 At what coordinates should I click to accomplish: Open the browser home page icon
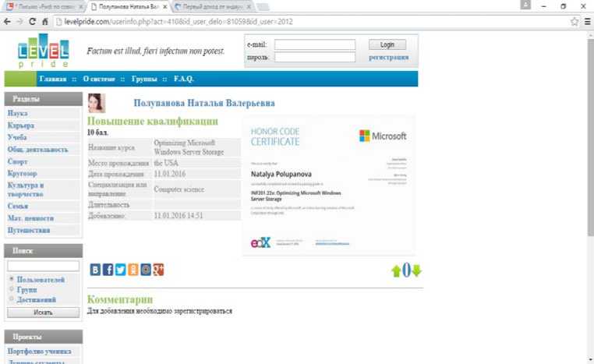(x=44, y=22)
